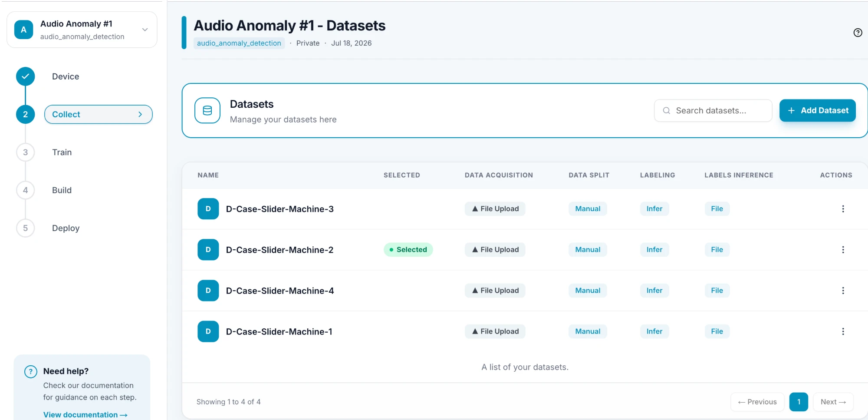
Task: Click the Datasets database icon
Action: point(207,110)
